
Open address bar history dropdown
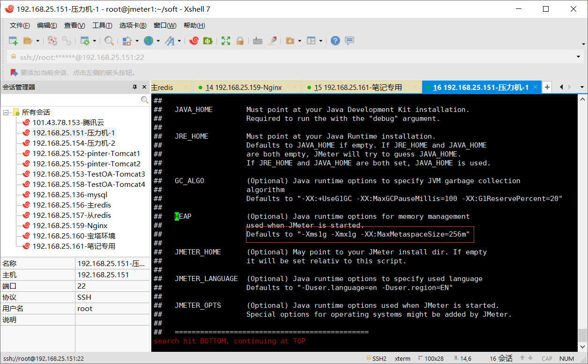tap(578, 57)
